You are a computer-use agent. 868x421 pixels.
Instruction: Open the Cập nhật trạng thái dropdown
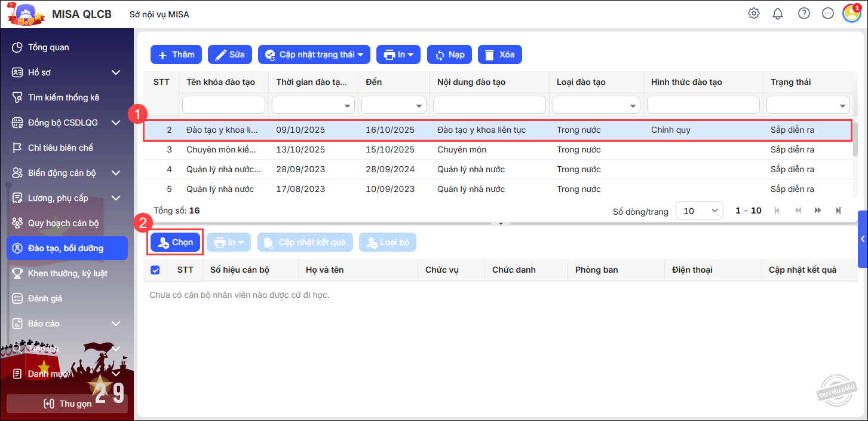[x=314, y=54]
